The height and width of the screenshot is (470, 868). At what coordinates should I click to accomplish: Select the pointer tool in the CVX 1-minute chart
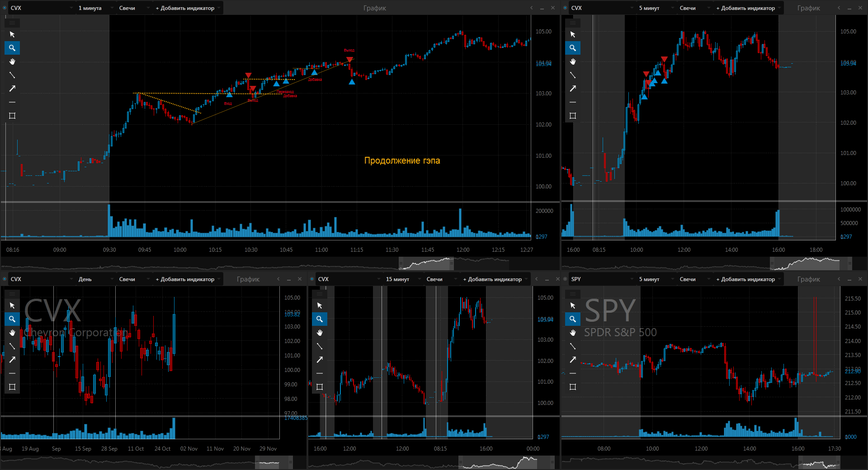(x=12, y=34)
